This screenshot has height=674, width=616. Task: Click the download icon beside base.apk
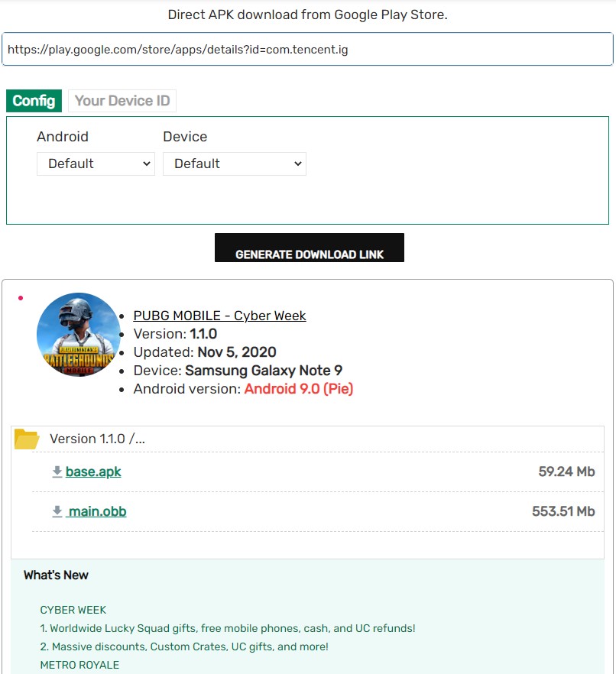click(x=57, y=471)
